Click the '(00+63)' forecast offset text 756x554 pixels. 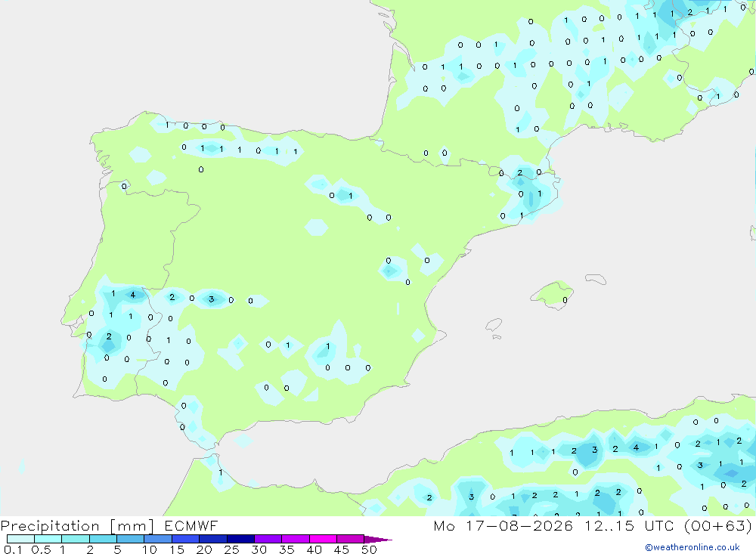coord(718,525)
